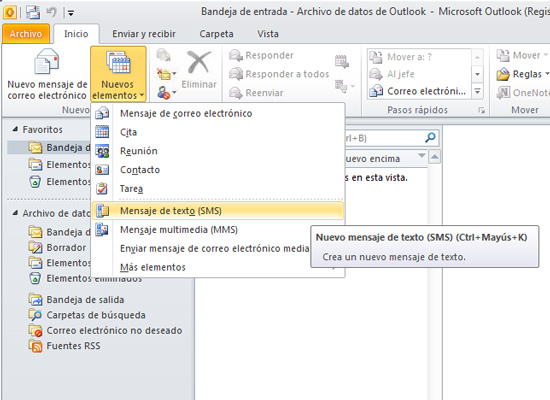This screenshot has width=550, height=400.
Task: Open Correo electrónico no deseado folder
Action: click(x=105, y=331)
